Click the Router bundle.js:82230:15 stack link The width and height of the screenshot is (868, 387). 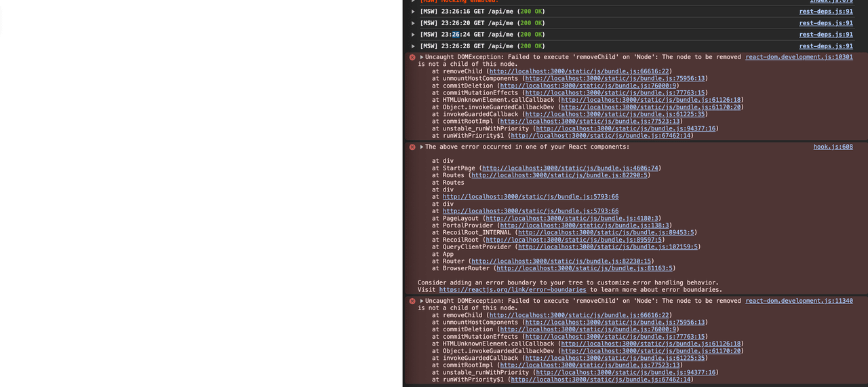click(x=561, y=261)
